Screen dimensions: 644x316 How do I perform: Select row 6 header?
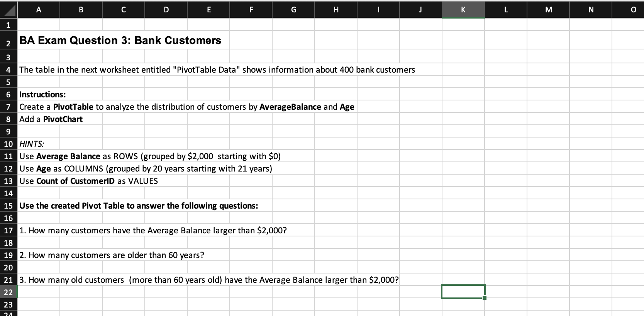8,94
